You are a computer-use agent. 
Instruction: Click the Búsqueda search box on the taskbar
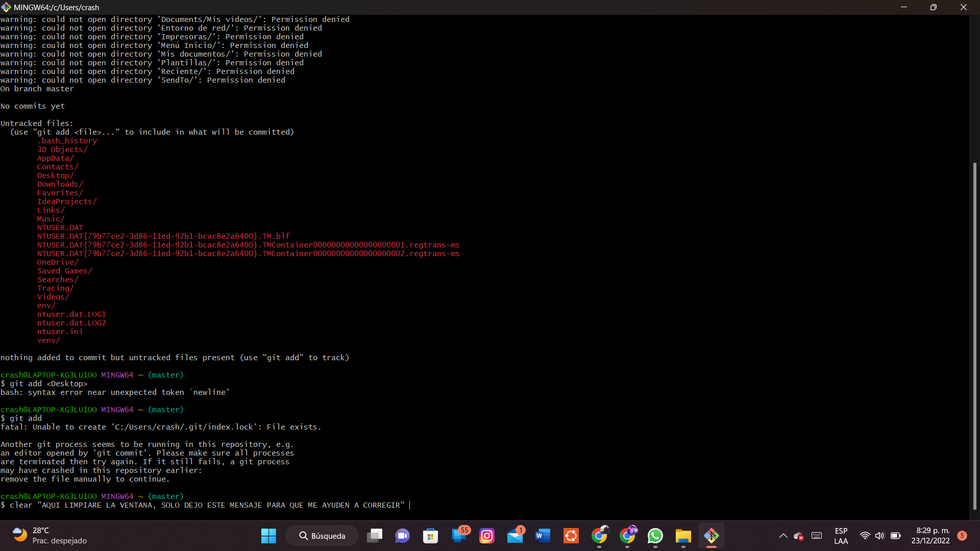coord(322,536)
